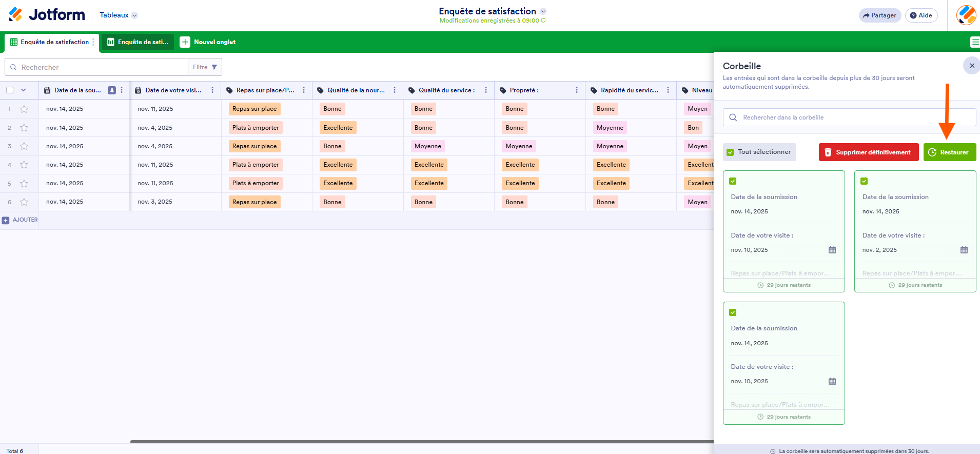Screen dimensions: 980x454
Task: Click the Jotform logo
Action: pyautogui.click(x=47, y=15)
